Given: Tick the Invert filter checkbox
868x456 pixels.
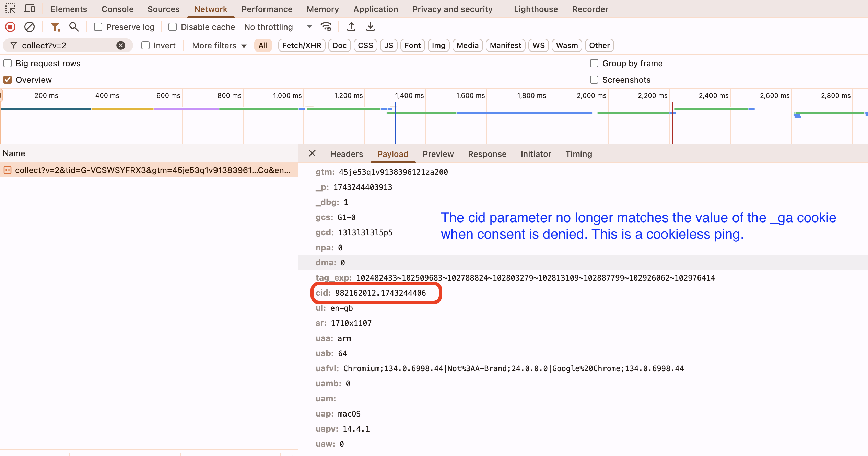Looking at the screenshot, I should click(145, 45).
